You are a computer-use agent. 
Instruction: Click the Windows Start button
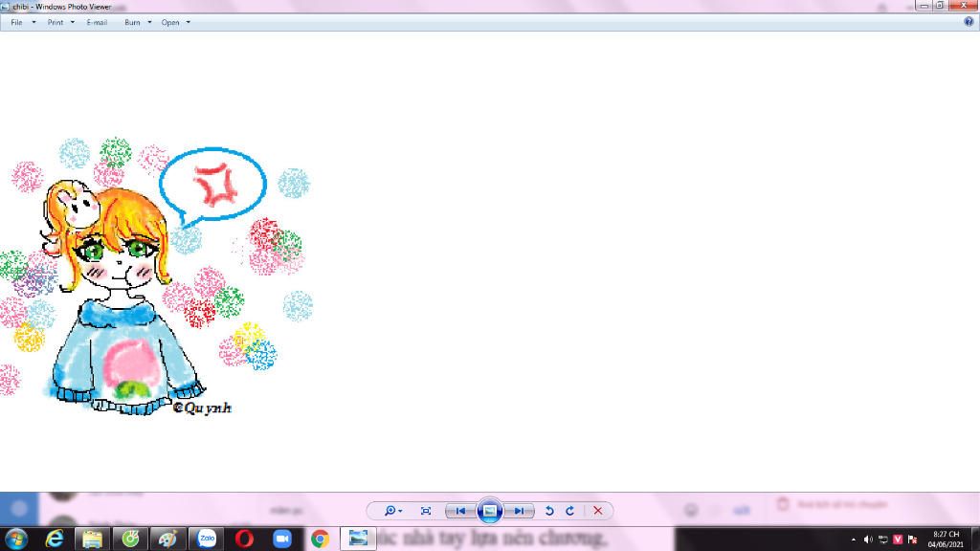pyautogui.click(x=16, y=539)
